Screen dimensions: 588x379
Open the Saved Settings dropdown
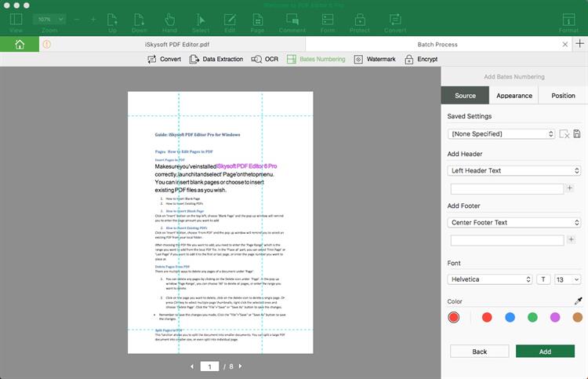tap(502, 134)
